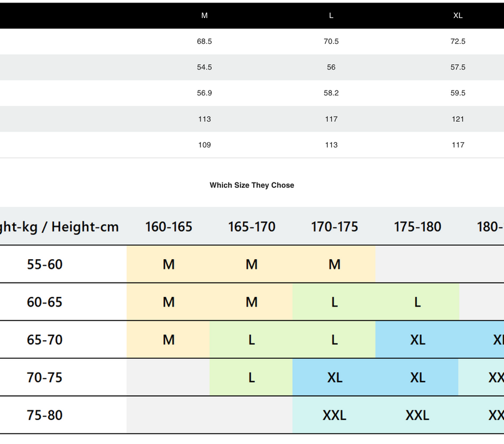
Task: Click the 121 value in XL column
Action: (x=458, y=119)
